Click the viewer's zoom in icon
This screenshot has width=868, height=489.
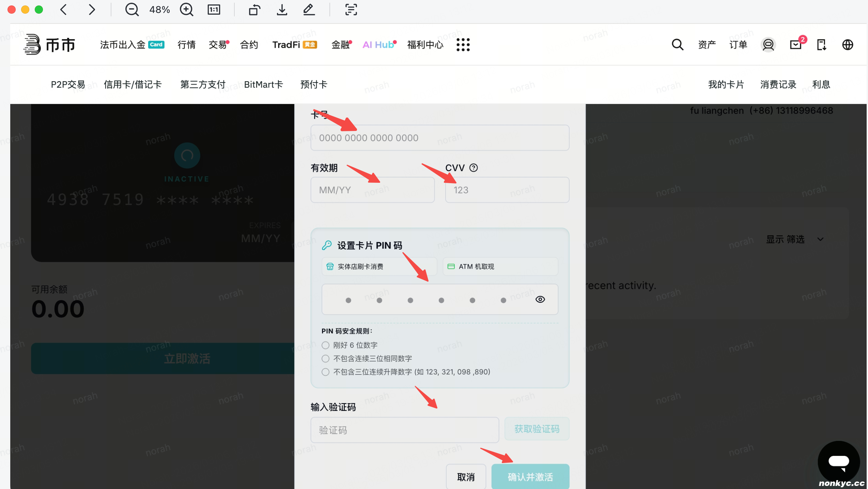[x=186, y=10]
